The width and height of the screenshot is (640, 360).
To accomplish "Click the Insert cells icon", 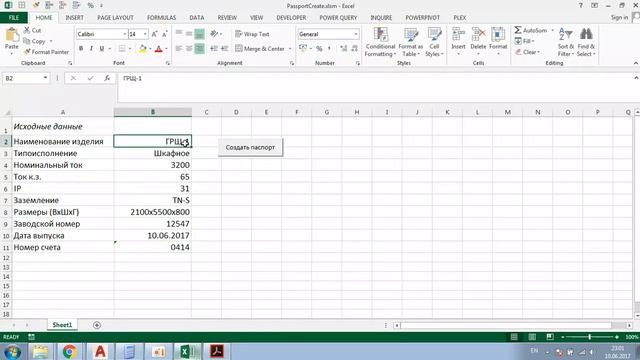I will [x=458, y=35].
